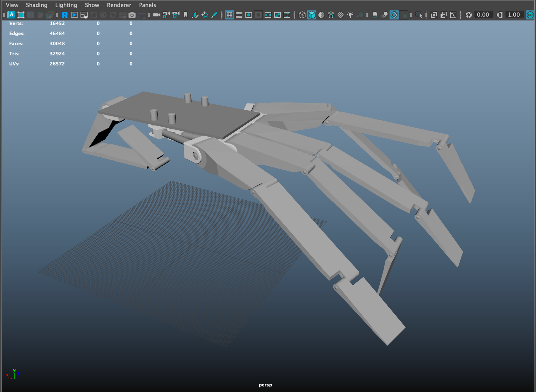This screenshot has height=392, width=536.
Task: Click the Lock Camera icon
Action: pyautogui.click(x=166, y=15)
